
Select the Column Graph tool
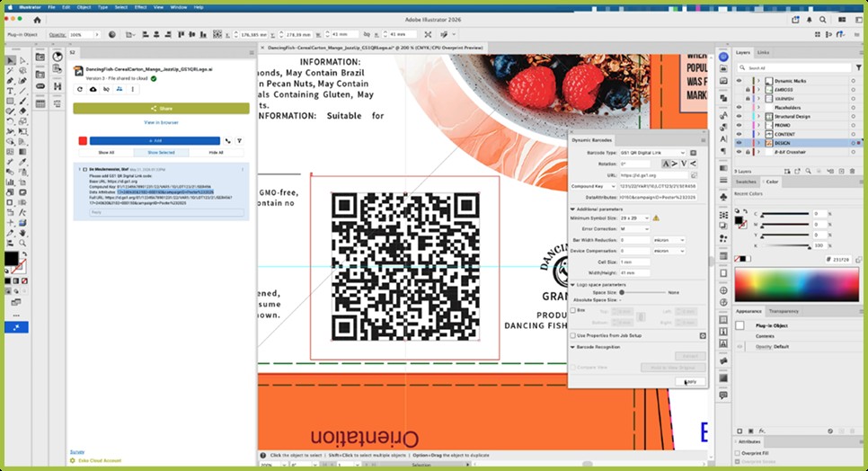tap(11, 182)
